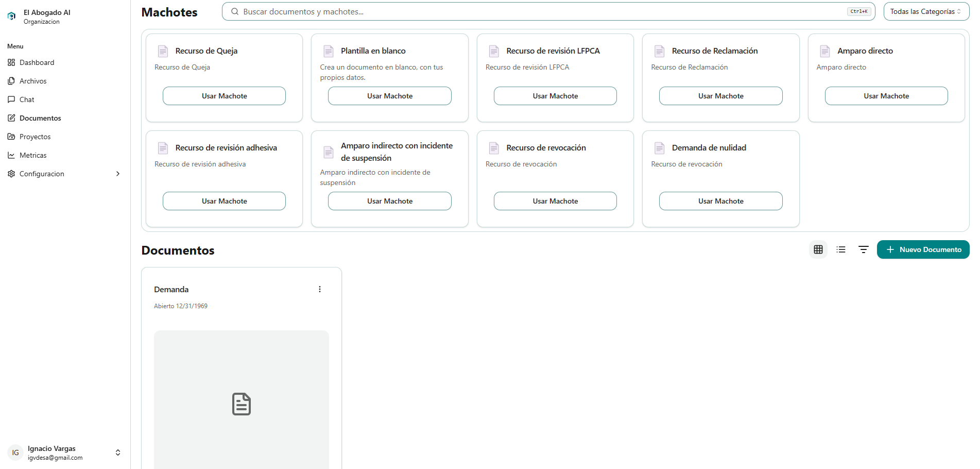The width and height of the screenshot is (980, 469).
Task: Select Documentos in the Menu
Action: tap(40, 118)
